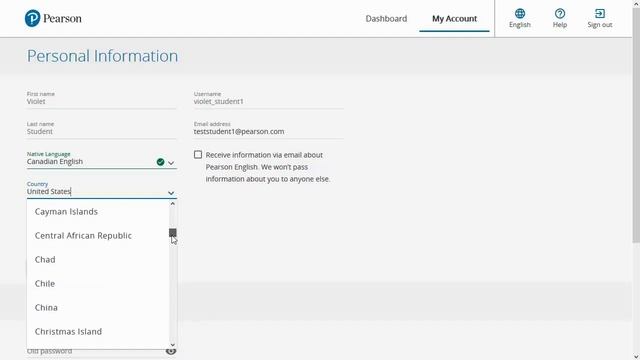The width and height of the screenshot is (640, 360).
Task: Click the country list scroll down arrow
Action: point(173,345)
